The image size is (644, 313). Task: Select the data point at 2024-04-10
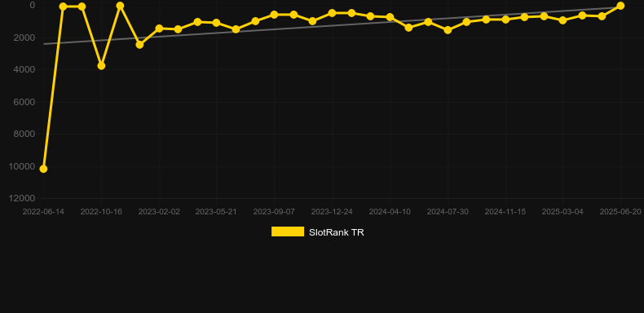390,17
